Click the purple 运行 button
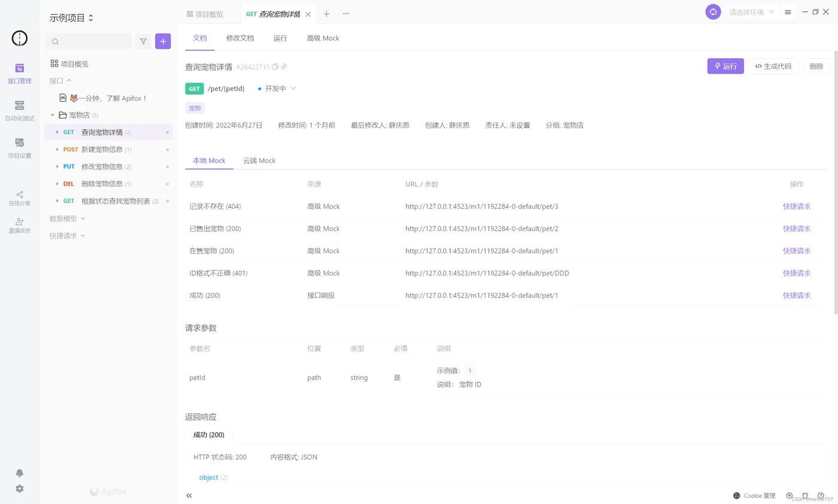838x504 pixels. [x=725, y=66]
